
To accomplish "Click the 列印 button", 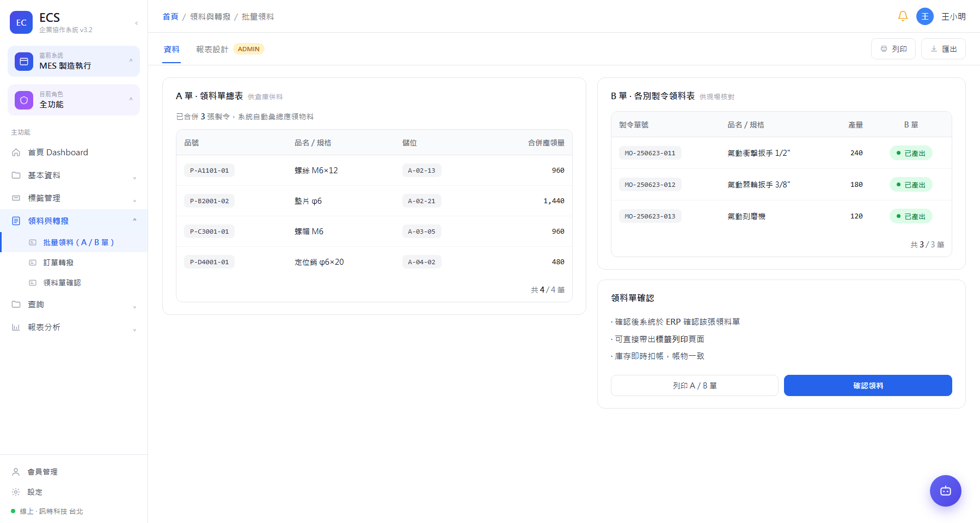I will (893, 49).
